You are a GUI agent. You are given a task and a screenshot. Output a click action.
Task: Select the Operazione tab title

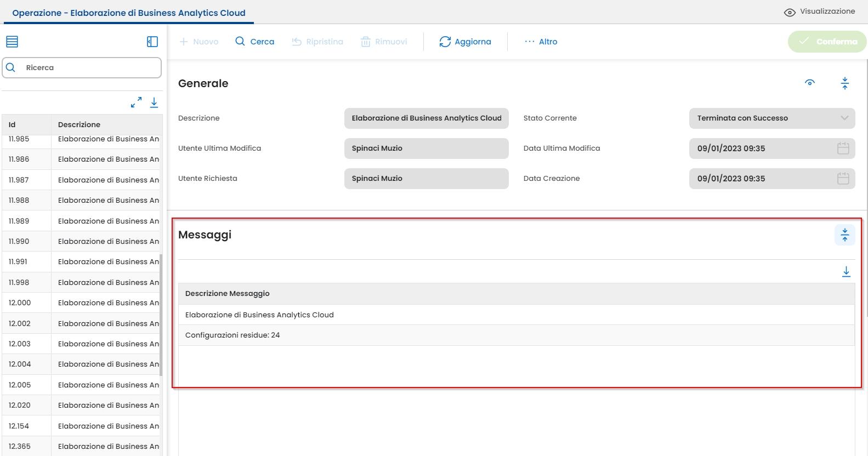pos(129,13)
